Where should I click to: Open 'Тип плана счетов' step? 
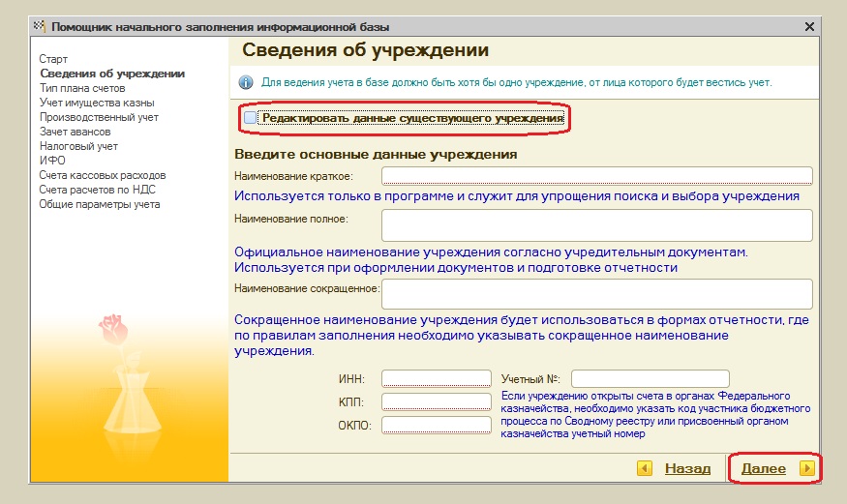click(x=82, y=88)
